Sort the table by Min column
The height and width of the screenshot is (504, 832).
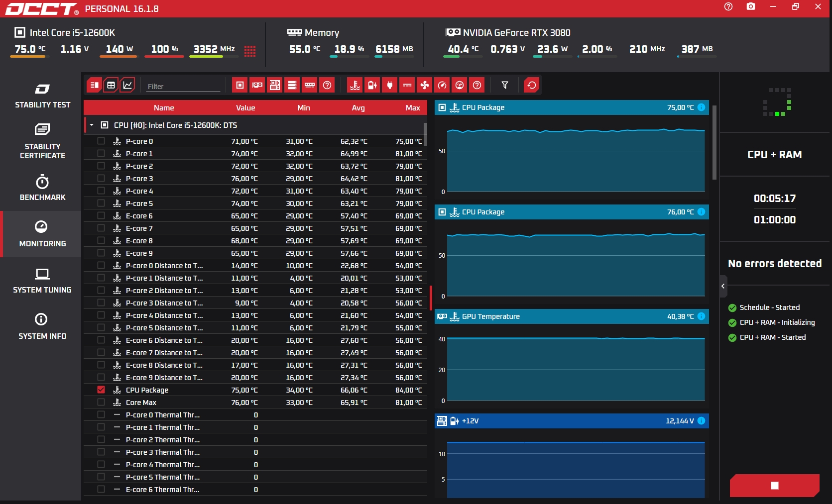[x=304, y=108]
